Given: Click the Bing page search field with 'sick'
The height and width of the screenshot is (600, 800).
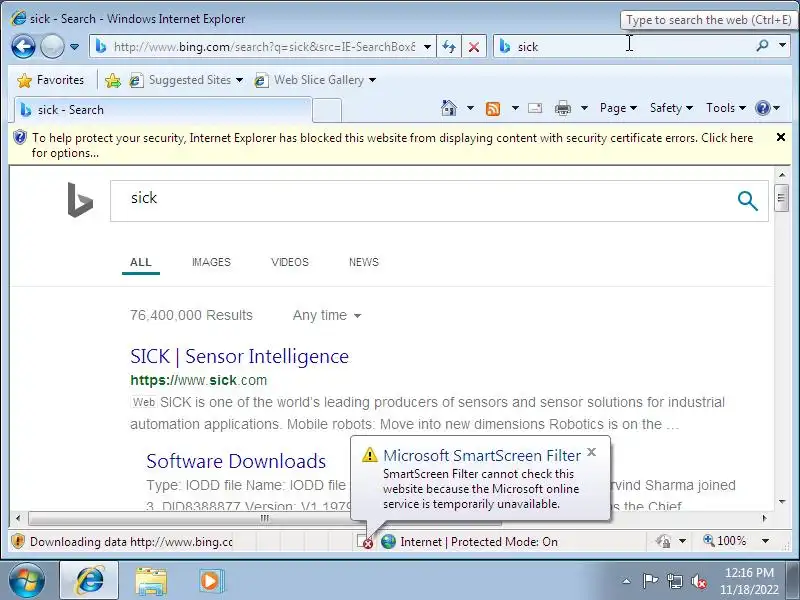Looking at the screenshot, I should pos(418,201).
